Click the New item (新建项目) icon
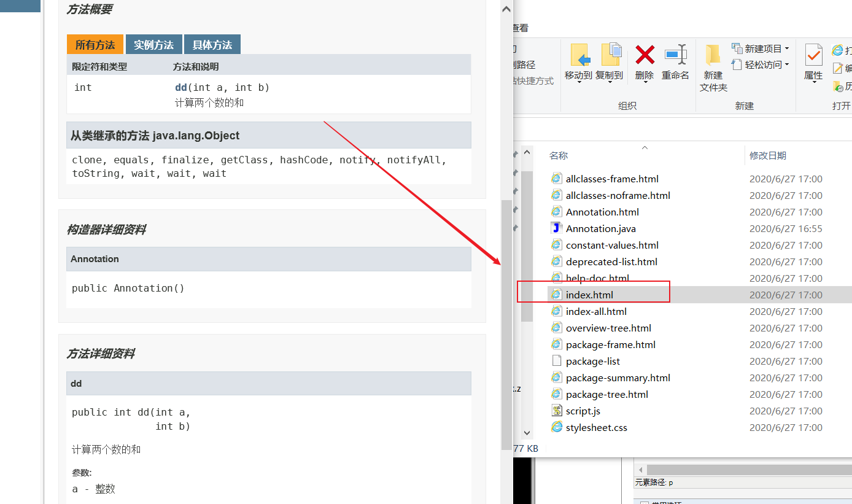Image resolution: width=852 pixels, height=504 pixels. point(737,48)
